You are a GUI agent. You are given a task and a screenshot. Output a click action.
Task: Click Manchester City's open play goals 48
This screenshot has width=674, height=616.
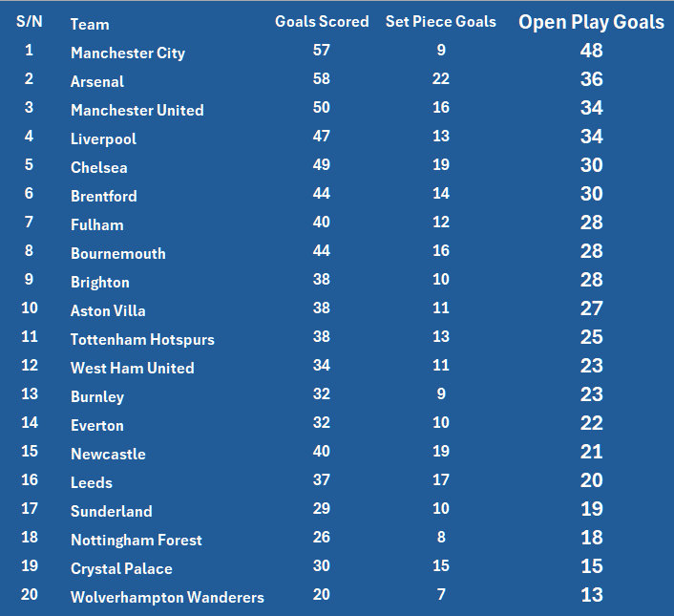[x=591, y=51]
